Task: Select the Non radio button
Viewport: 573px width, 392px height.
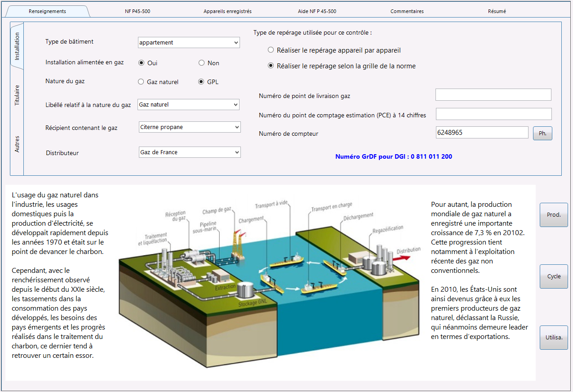Action: (x=201, y=63)
